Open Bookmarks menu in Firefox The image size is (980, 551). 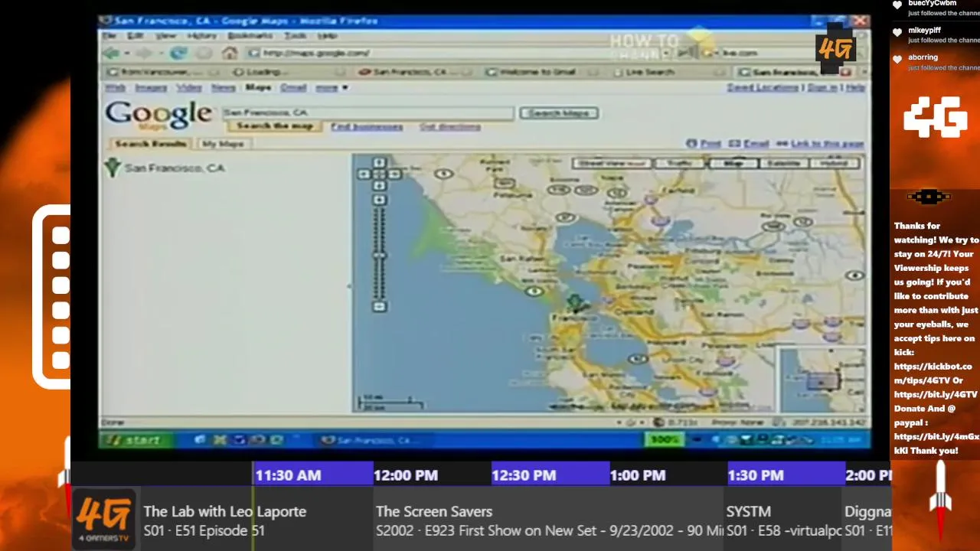tap(250, 36)
